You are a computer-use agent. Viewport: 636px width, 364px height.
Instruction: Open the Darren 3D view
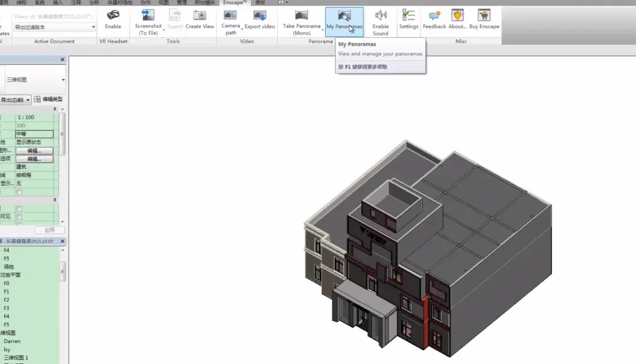(12, 341)
